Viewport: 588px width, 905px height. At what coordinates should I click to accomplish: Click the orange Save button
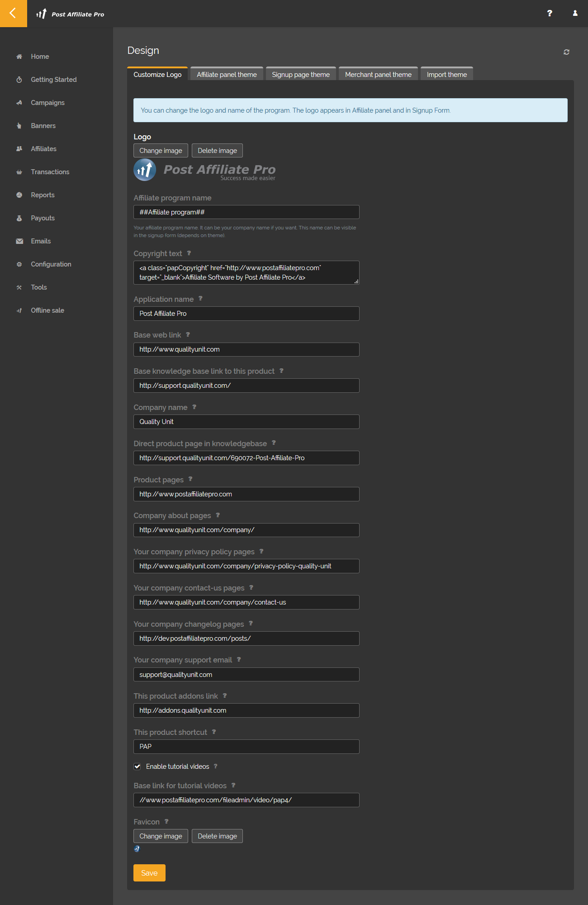pos(149,873)
